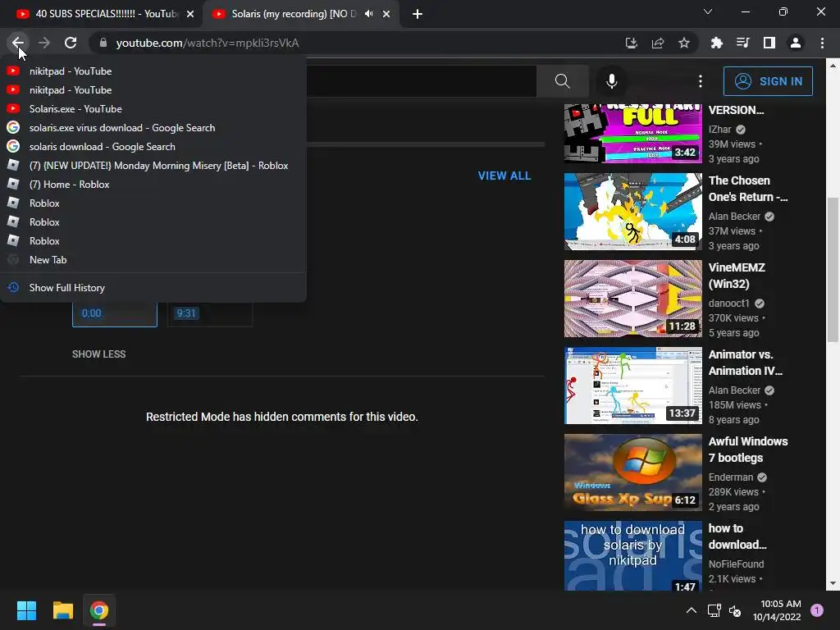Click the microphone voice search button
The height and width of the screenshot is (630, 840).
(x=611, y=81)
